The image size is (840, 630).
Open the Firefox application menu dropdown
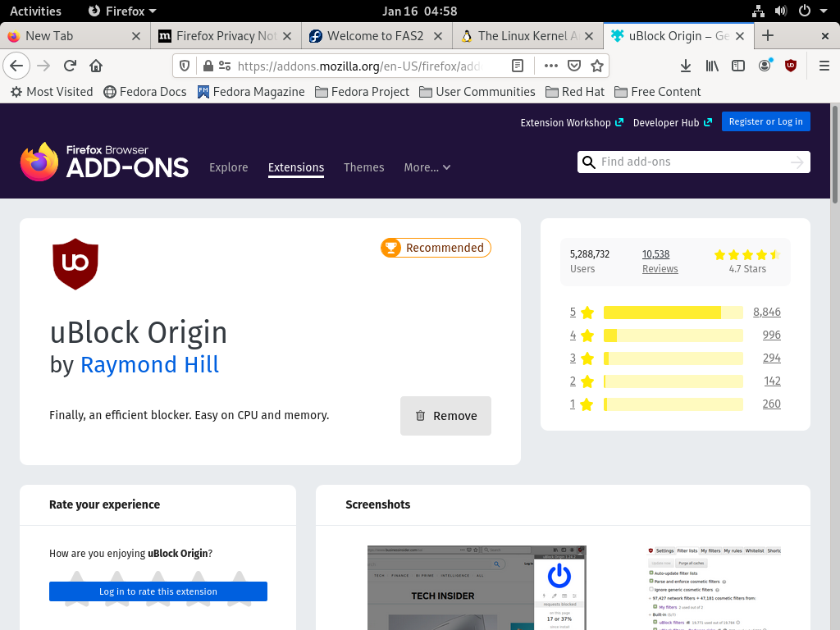point(122,11)
